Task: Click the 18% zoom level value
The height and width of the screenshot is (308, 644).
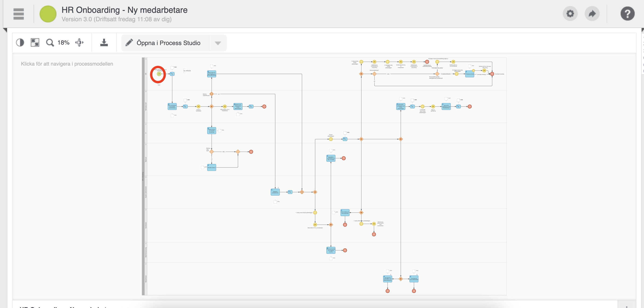Action: pos(63,42)
